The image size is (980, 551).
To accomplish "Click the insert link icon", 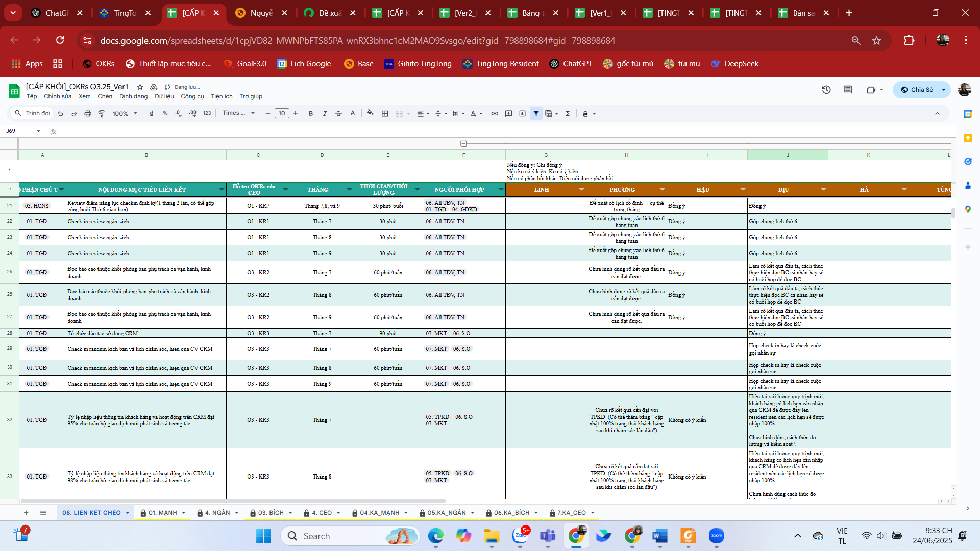I will tap(495, 113).
